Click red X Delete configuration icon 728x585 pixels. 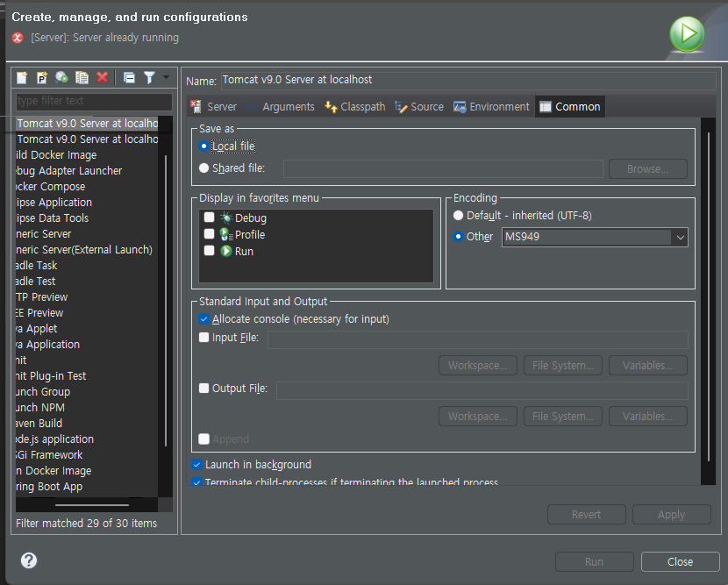click(102, 77)
